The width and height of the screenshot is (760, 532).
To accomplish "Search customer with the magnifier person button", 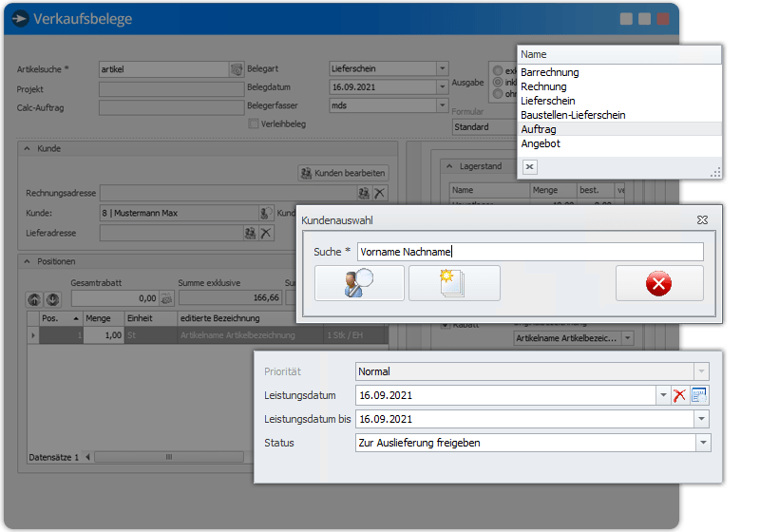I will point(359,283).
